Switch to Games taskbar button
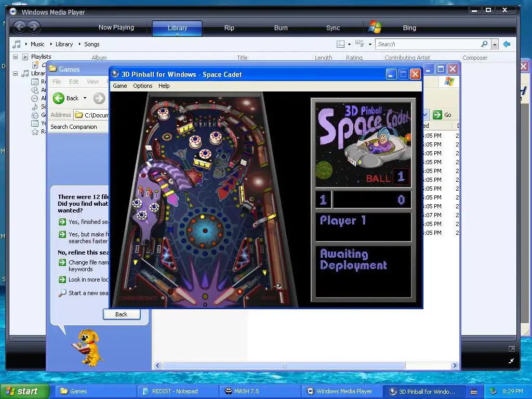Viewport: 532px width, 399px height. (96, 391)
